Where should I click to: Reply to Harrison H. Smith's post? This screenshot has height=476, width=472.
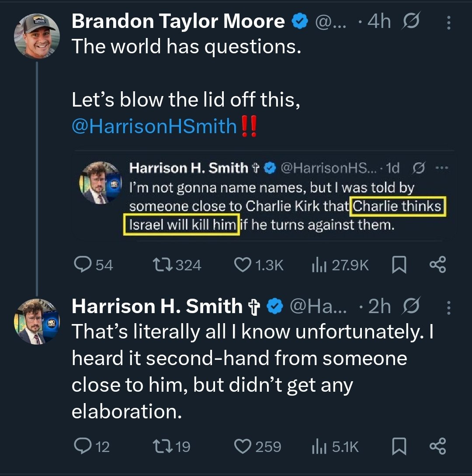pyautogui.click(x=82, y=446)
